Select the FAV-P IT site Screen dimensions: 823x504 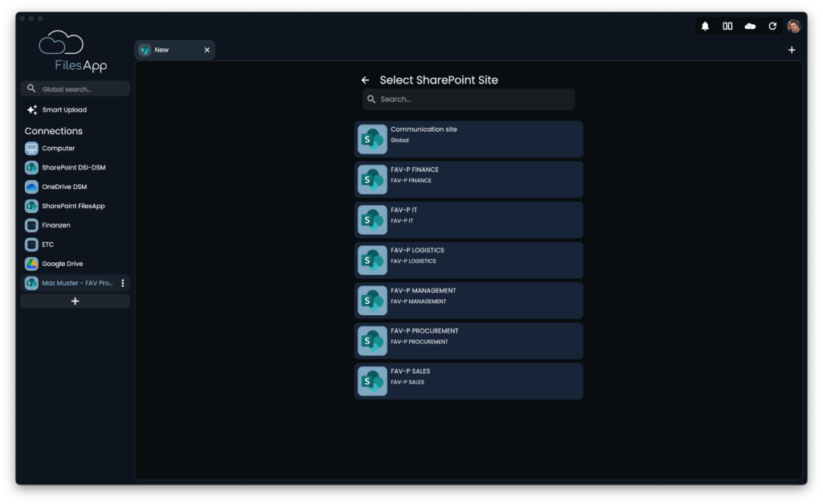(469, 220)
